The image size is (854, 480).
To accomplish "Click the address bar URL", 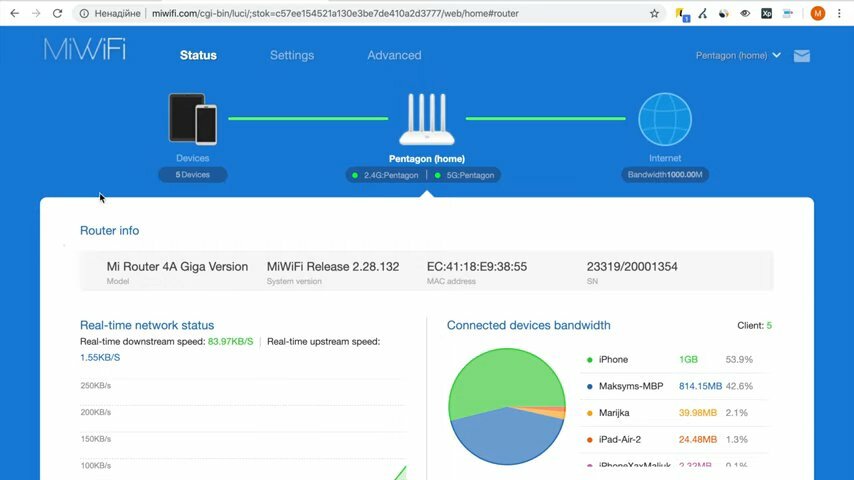I will tap(335, 13).
